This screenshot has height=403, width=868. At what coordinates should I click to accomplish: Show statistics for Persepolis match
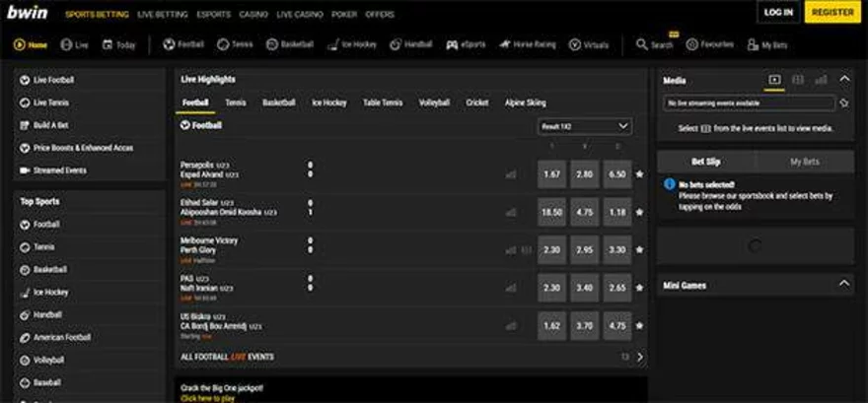click(x=510, y=174)
